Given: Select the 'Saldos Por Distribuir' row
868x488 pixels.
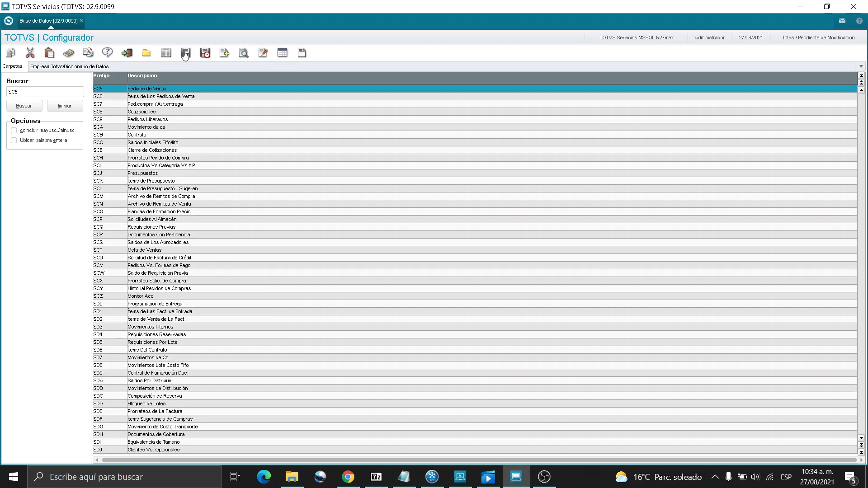Looking at the screenshot, I should (475, 380).
